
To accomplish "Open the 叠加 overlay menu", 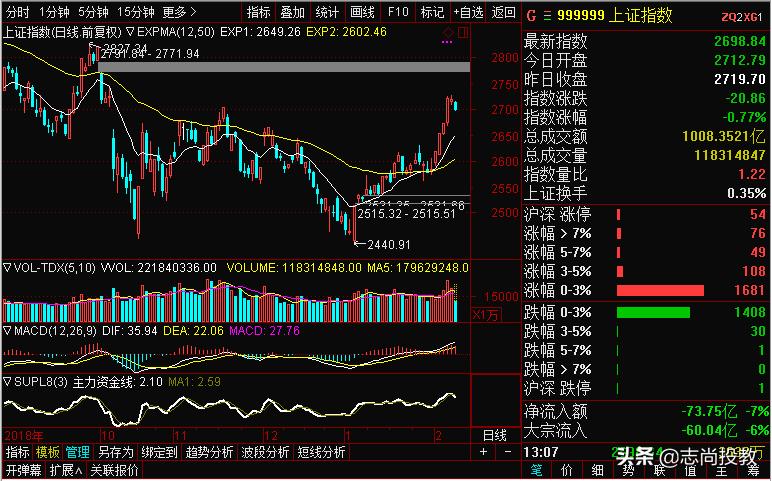I will (292, 12).
